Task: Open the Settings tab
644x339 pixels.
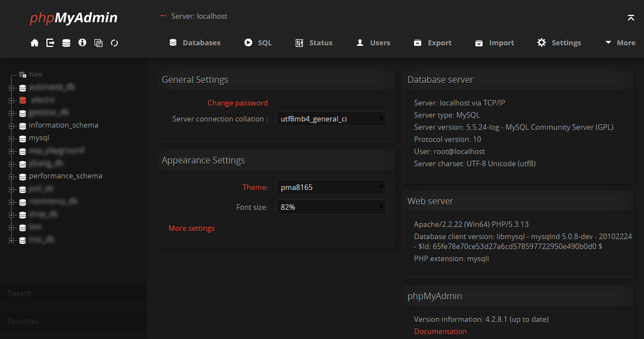Action: (x=559, y=43)
